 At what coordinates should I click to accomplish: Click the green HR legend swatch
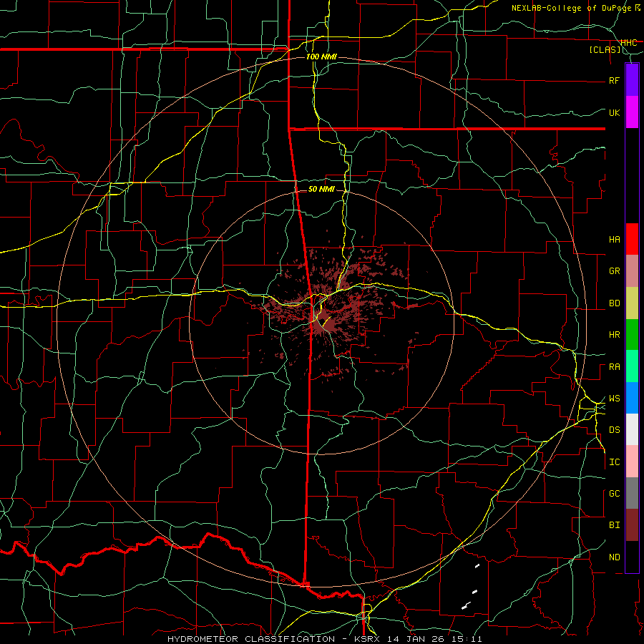[632, 335]
